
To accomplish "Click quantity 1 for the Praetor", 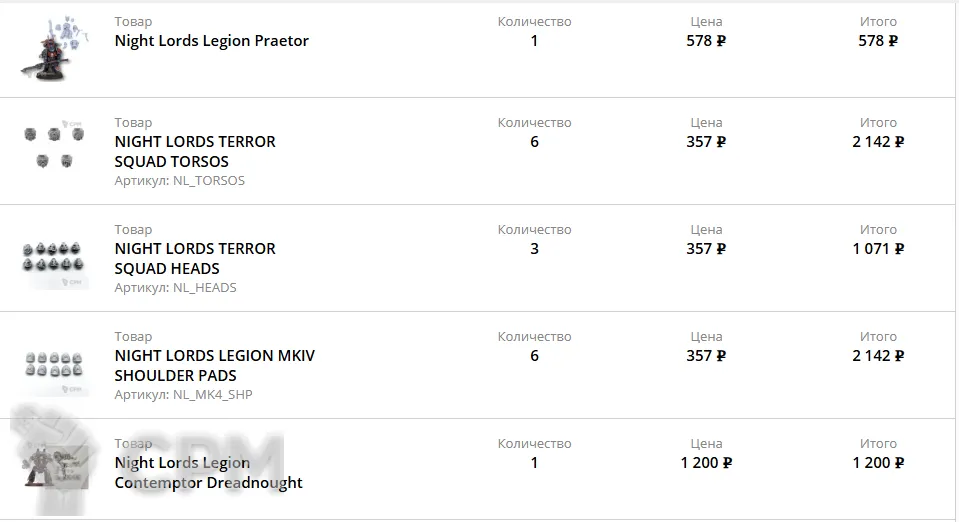I will coord(534,41).
